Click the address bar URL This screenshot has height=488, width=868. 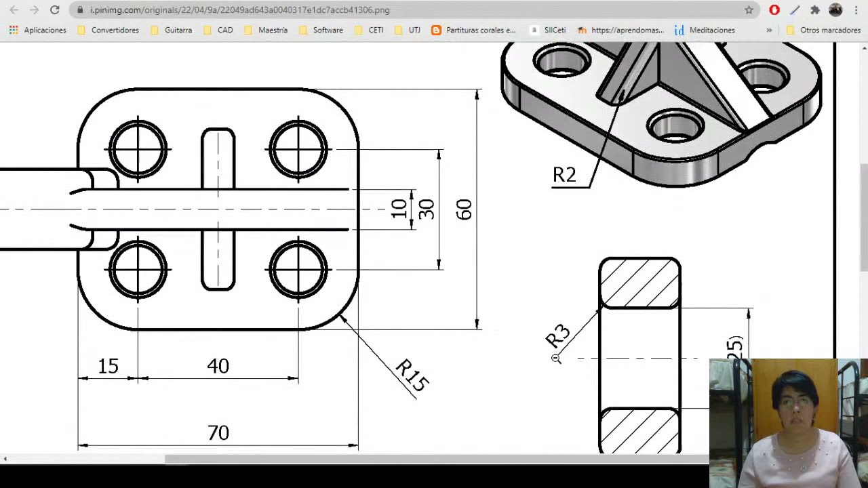click(240, 10)
